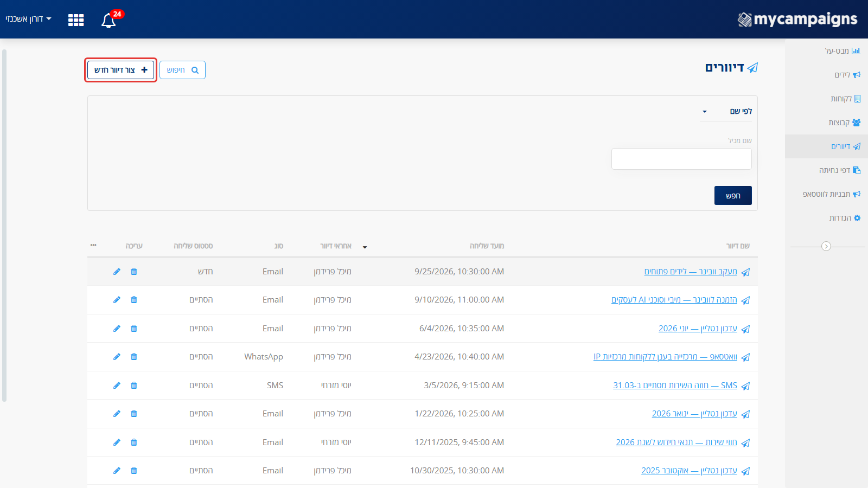Sort by the מועד שליחה column header
This screenshot has height=488, width=868.
pyautogui.click(x=487, y=246)
